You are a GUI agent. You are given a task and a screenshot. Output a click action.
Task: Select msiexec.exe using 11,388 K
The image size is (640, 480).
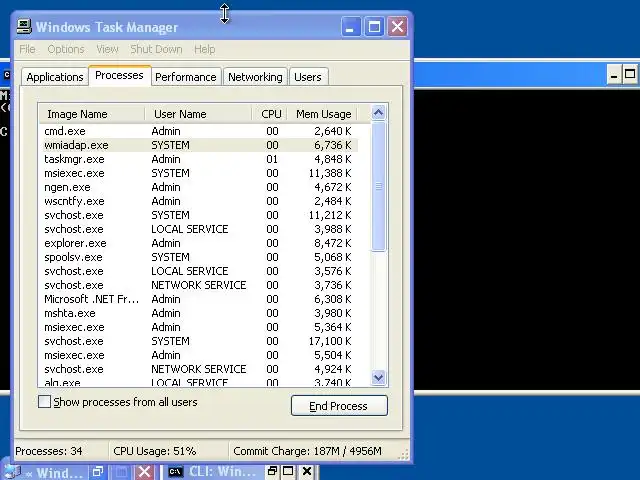coord(199,173)
